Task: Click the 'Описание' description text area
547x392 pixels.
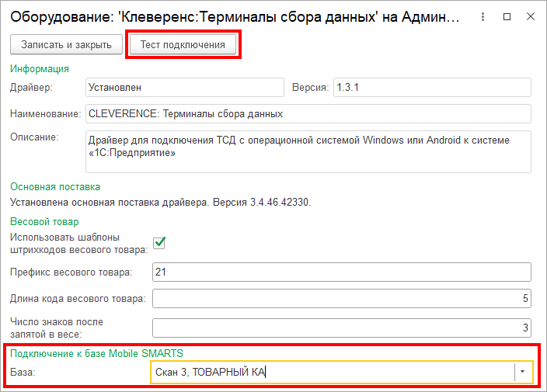Action: 308,152
